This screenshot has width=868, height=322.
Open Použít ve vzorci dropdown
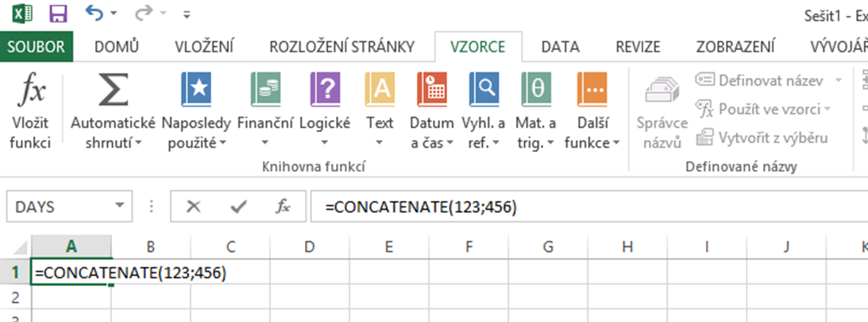764,109
